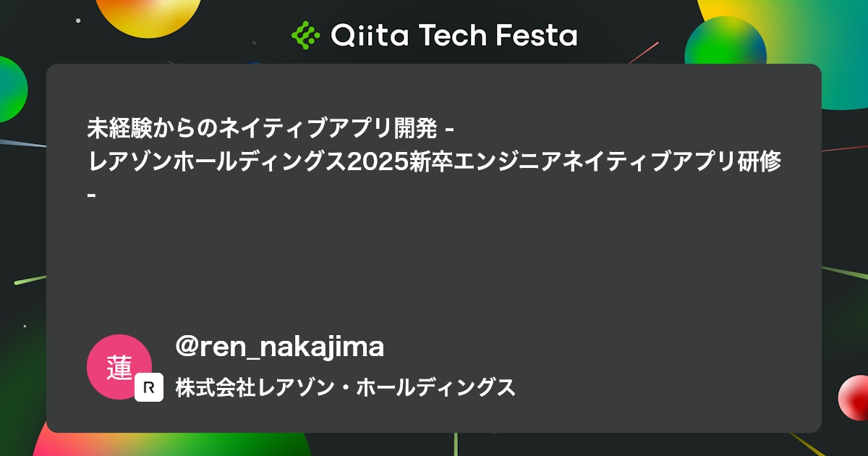Click the trailing dash below the title
This screenshot has width=868, height=456.
90,193
